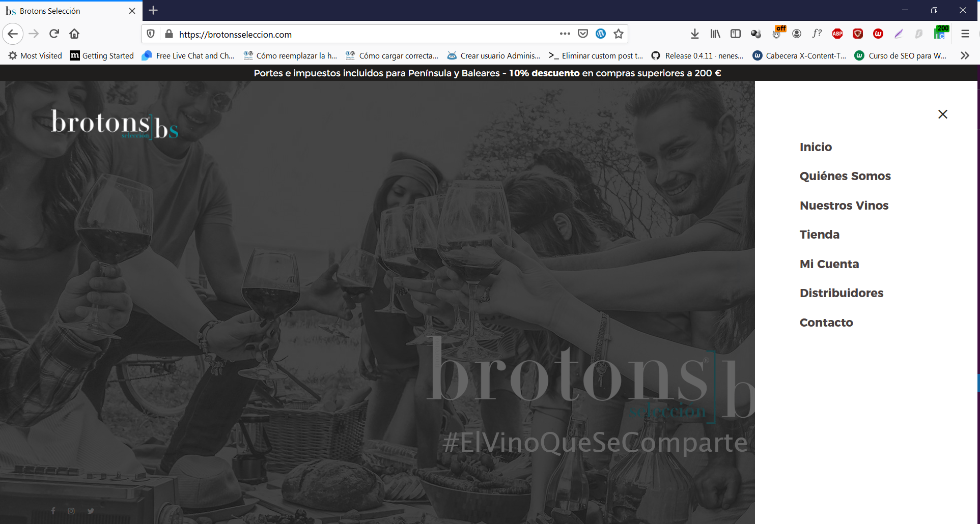Open GitHub Release 0.4.11 bookmark
The width and height of the screenshot is (980, 524).
pos(697,55)
